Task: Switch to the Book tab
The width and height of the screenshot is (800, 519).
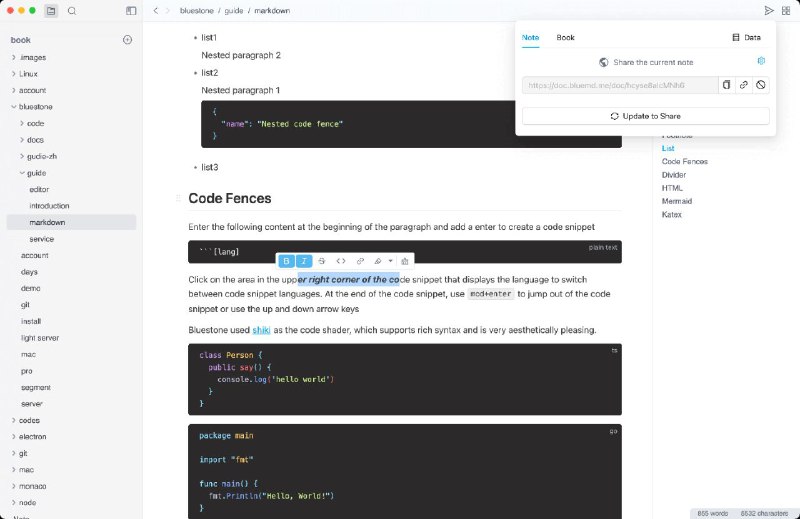Action: [565, 37]
